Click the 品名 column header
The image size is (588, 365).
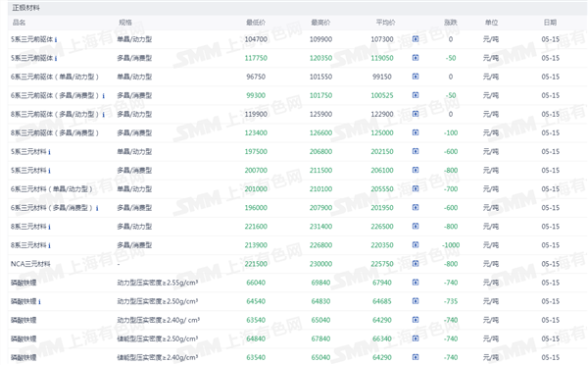19,23
